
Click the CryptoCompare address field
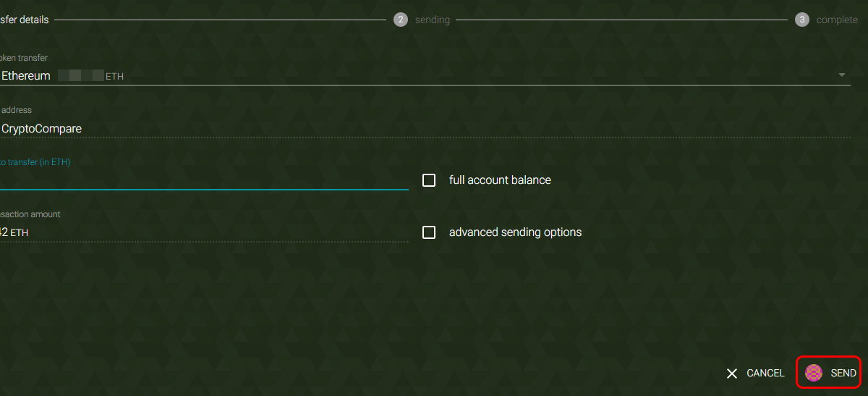pos(204,129)
